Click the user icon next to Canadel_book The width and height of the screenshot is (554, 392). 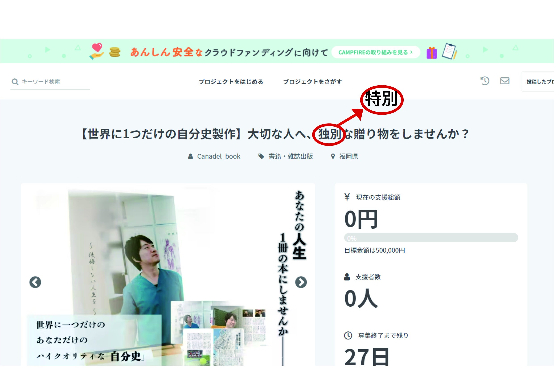pos(190,156)
